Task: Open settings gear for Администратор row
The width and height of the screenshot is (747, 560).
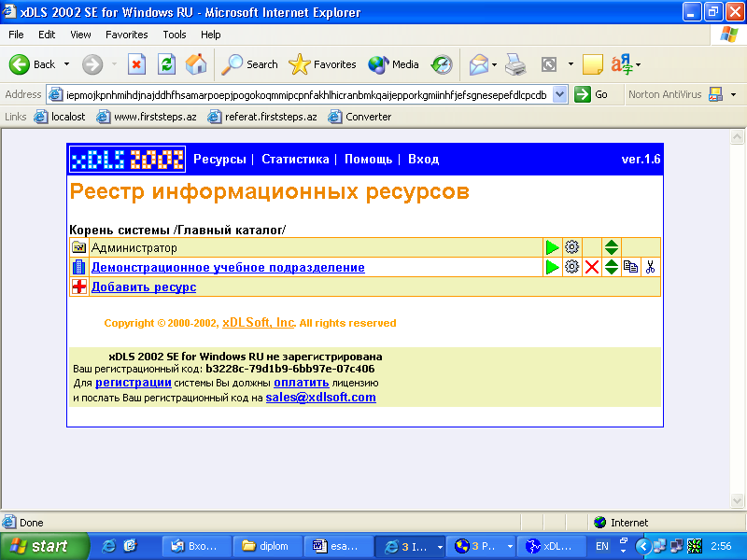Action: (x=571, y=247)
